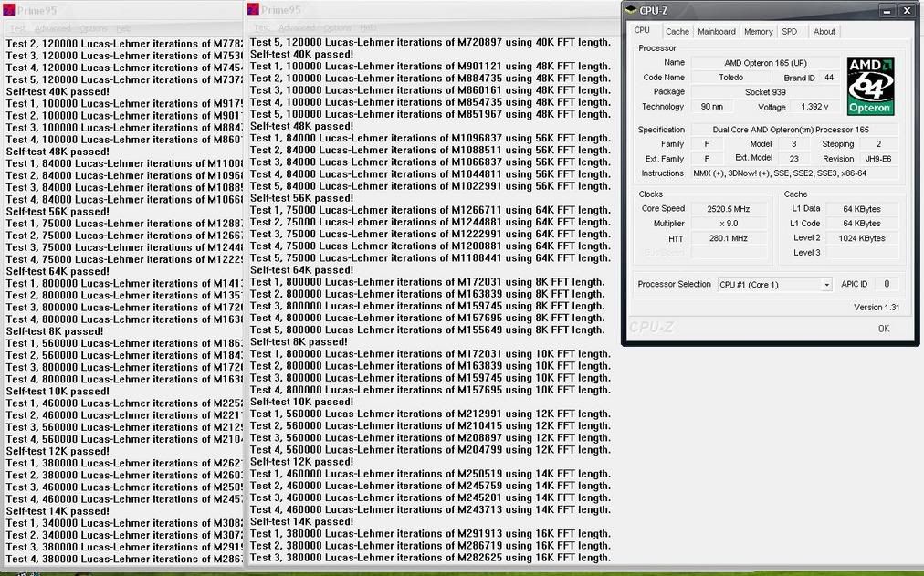
Task: Click the CPU-Z chip icon in the title bar
Action: [631, 9]
